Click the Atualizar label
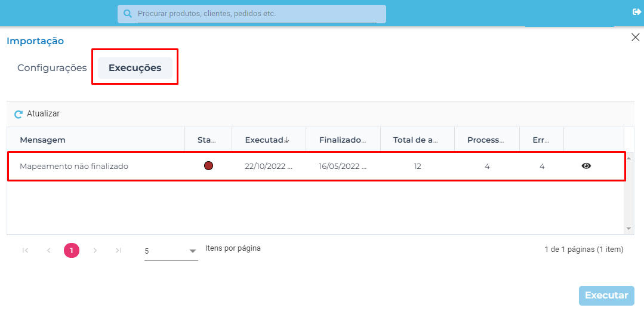Screen dimensions: 644x311 [43, 114]
